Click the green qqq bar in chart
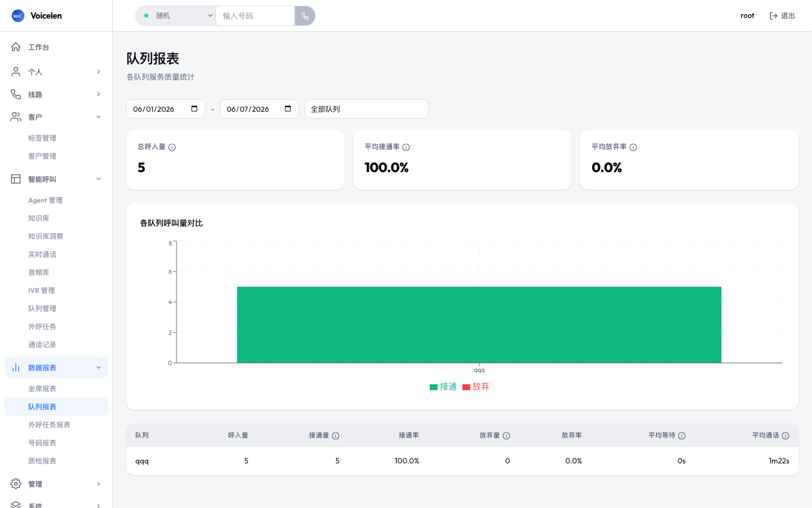Screen dimensions: 812x508 (x=479, y=325)
